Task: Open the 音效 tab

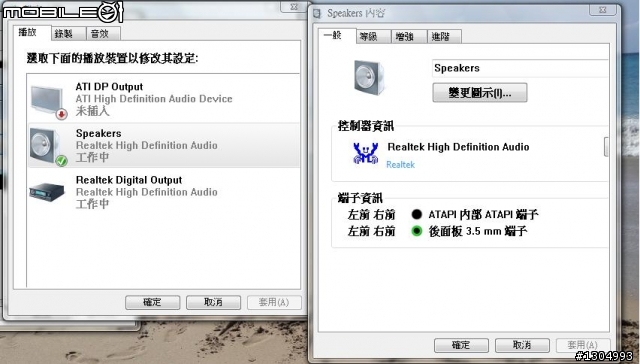Action: (103, 34)
